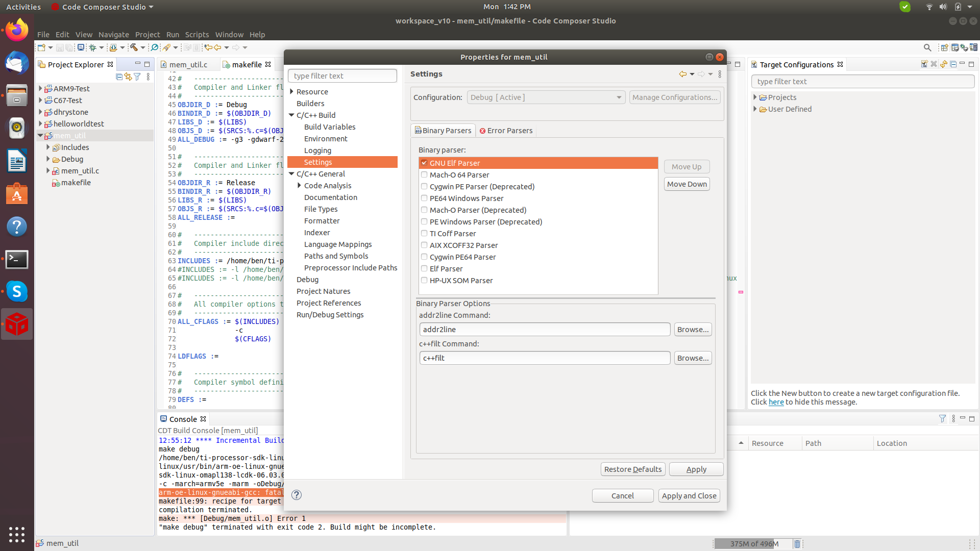This screenshot has width=980, height=551.
Task: Click the filter icon in Problems panel
Action: [x=942, y=419]
